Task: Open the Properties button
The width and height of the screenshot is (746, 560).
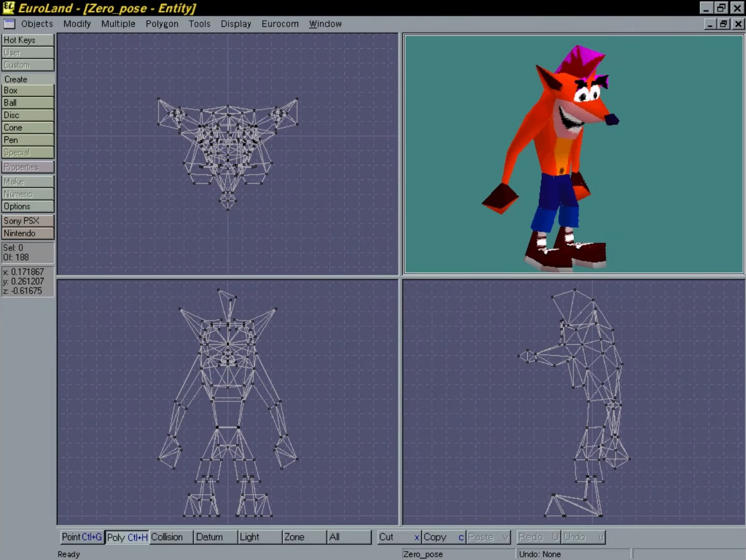Action: [28, 167]
